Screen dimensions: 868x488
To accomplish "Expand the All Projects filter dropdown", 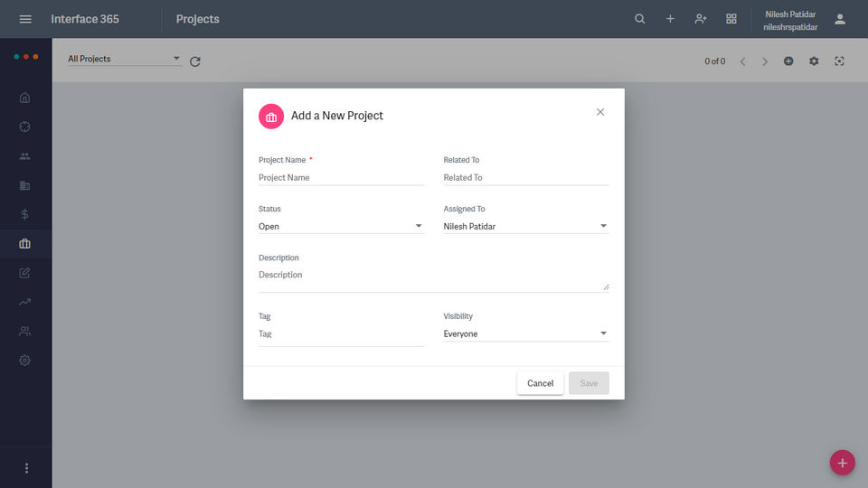I will [124, 59].
